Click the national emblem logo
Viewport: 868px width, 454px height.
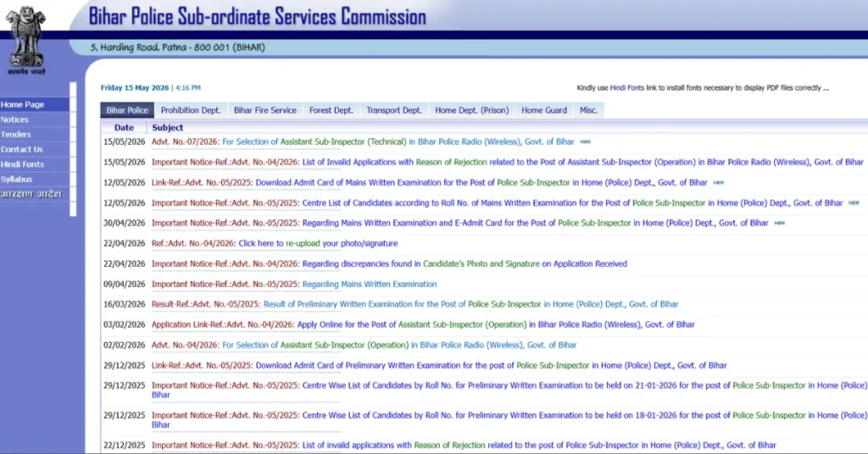click(26, 41)
